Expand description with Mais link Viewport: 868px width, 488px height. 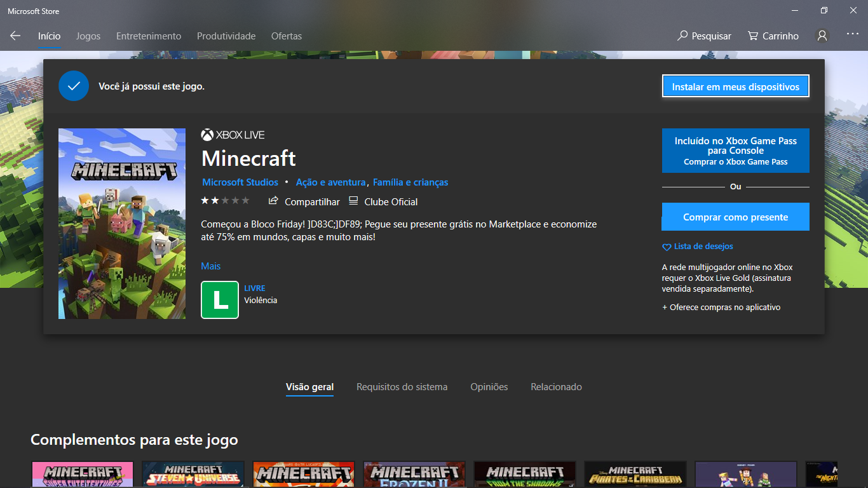click(211, 266)
